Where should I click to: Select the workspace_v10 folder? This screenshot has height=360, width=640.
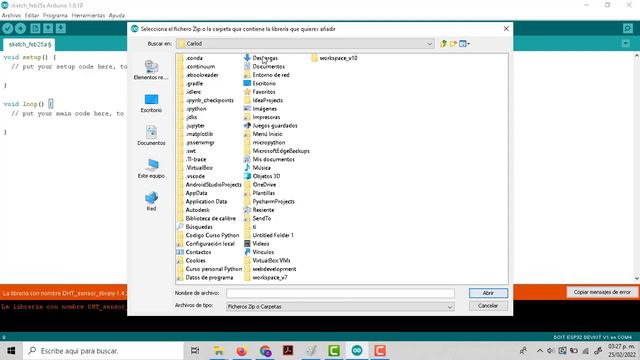[334, 58]
